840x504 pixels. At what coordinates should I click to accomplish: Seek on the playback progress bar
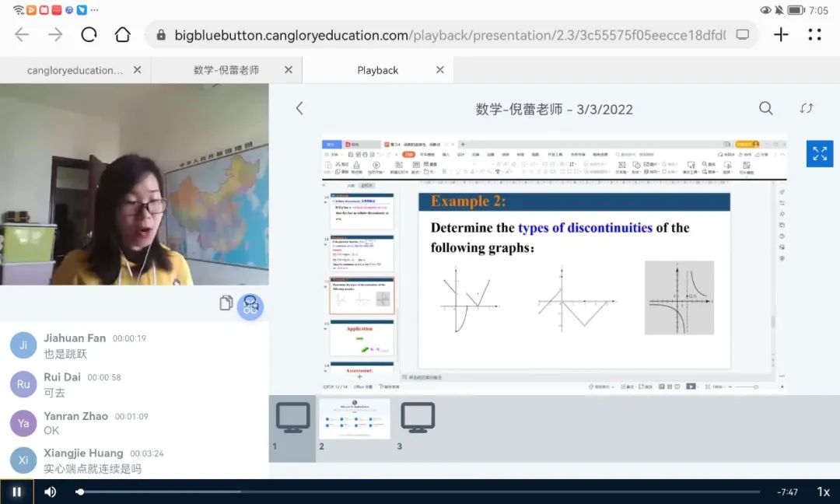(419, 492)
